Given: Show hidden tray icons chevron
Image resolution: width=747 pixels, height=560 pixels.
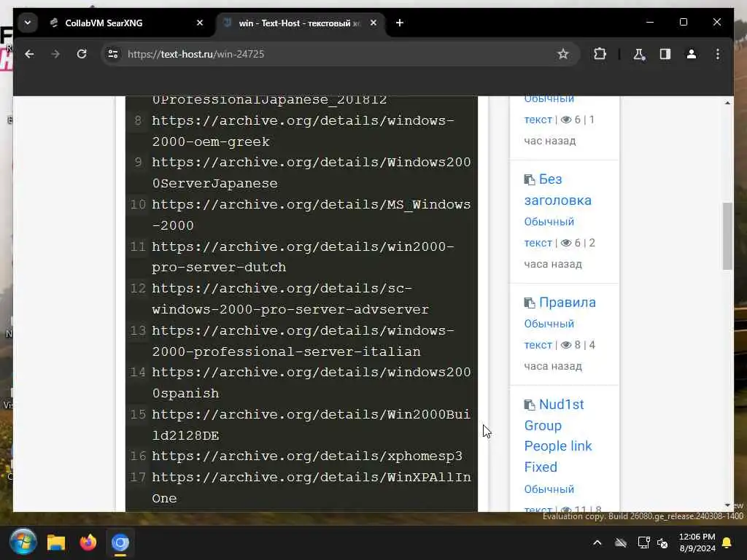Looking at the screenshot, I should (597, 542).
